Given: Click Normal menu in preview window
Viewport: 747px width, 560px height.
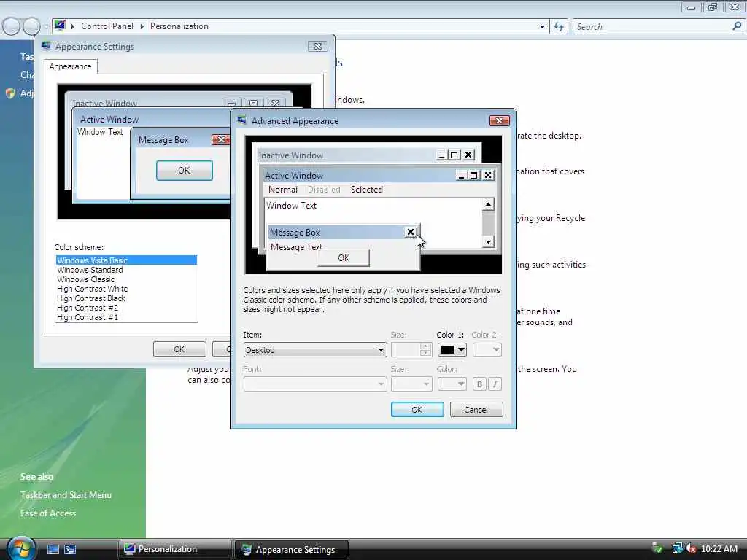Looking at the screenshot, I should [283, 190].
